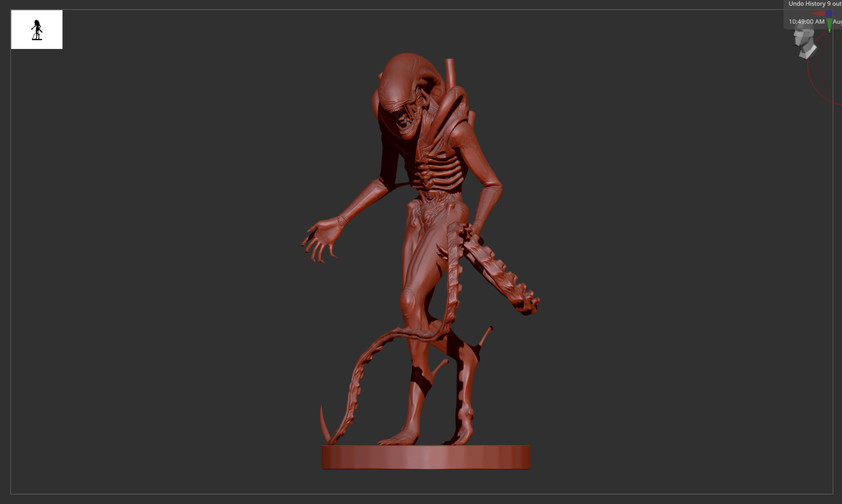
Task: Click the "Undo History 9 out" text
Action: [x=815, y=4]
